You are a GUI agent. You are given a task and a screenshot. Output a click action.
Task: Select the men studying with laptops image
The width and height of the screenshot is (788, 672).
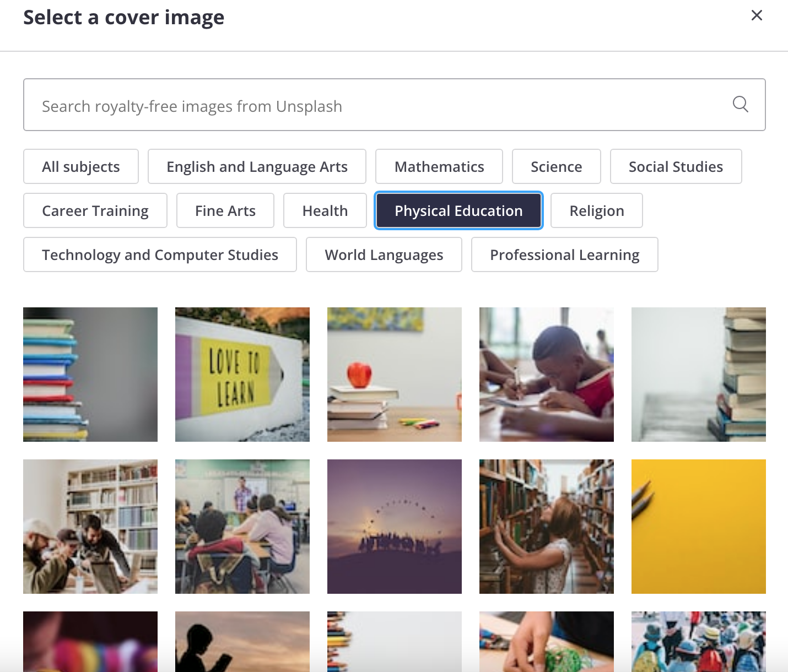90,527
